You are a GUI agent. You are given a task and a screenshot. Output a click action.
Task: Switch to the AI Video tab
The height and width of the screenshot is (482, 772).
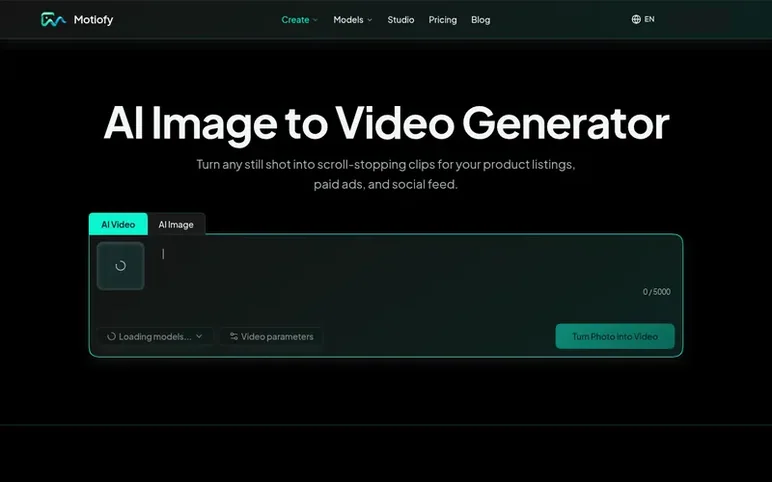[x=118, y=225]
